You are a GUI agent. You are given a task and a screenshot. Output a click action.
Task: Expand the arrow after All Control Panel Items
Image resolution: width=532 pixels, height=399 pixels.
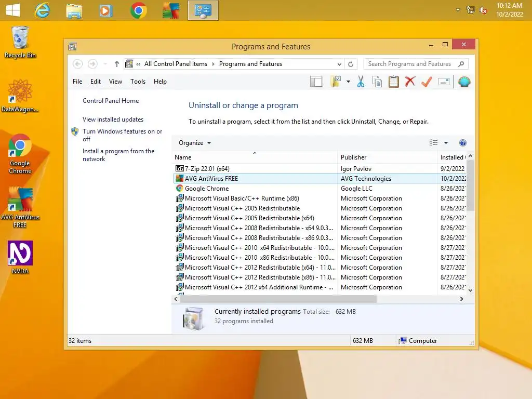(x=214, y=64)
